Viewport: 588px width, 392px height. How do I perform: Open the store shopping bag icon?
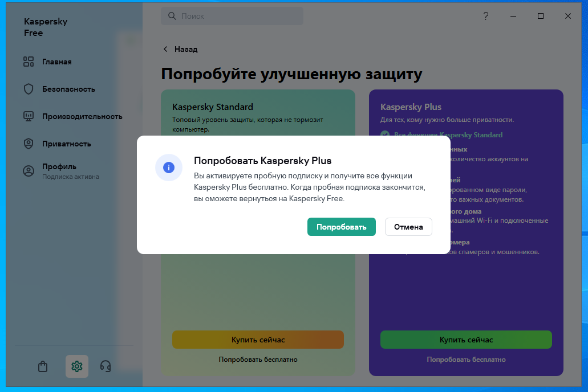[43, 366]
